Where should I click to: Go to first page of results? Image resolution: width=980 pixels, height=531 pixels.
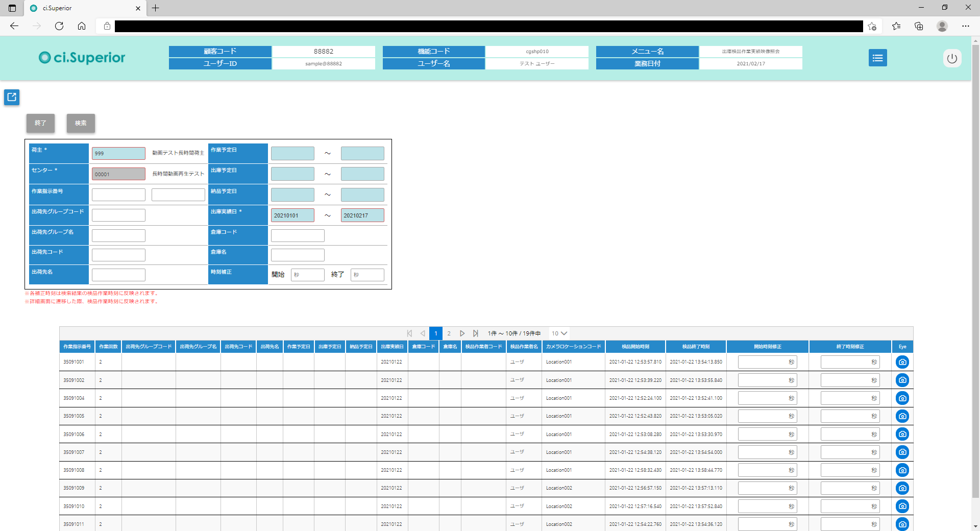[x=409, y=333]
